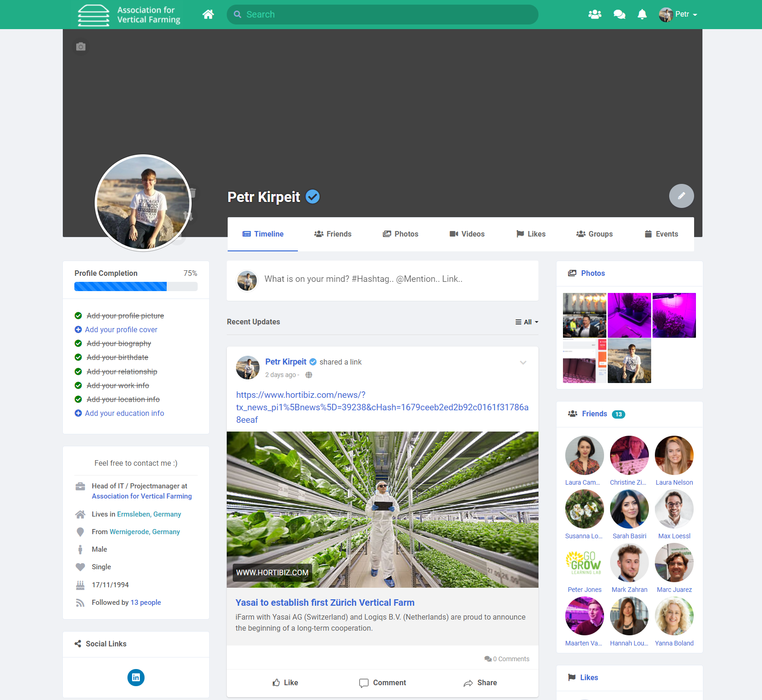762x700 pixels.
Task: Open the Petr user menu dropdown
Action: click(x=678, y=14)
